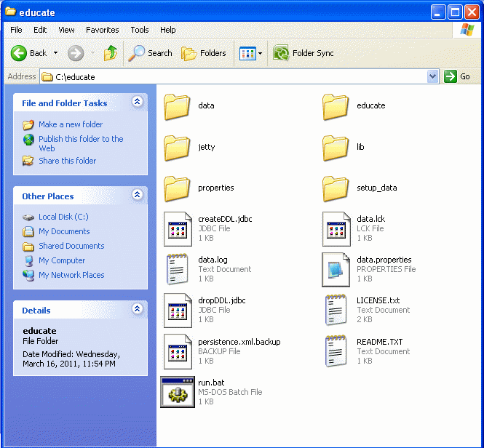
Task: Collapse the Other Places panel
Action: [x=137, y=196]
